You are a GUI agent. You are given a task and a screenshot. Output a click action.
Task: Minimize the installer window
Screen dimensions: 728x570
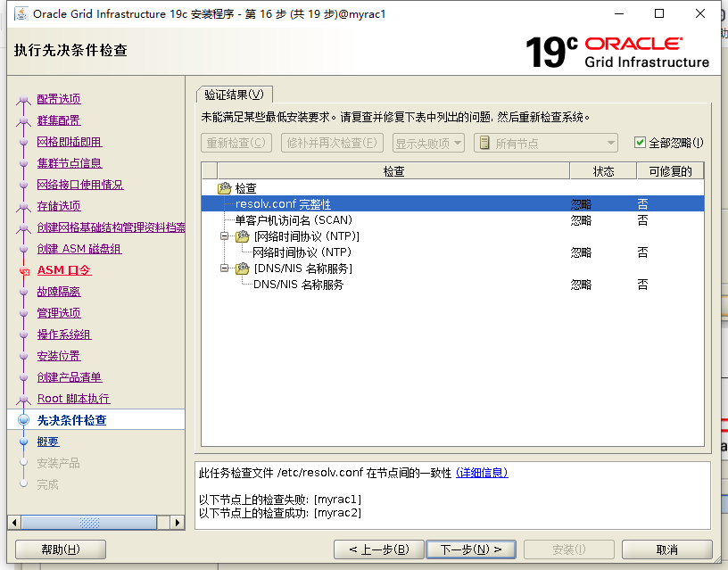619,14
